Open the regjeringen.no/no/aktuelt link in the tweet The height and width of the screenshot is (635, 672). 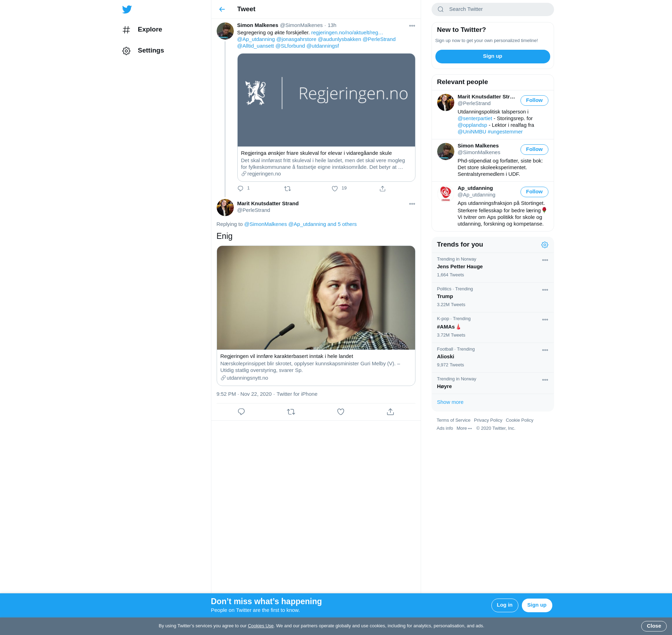347,33
